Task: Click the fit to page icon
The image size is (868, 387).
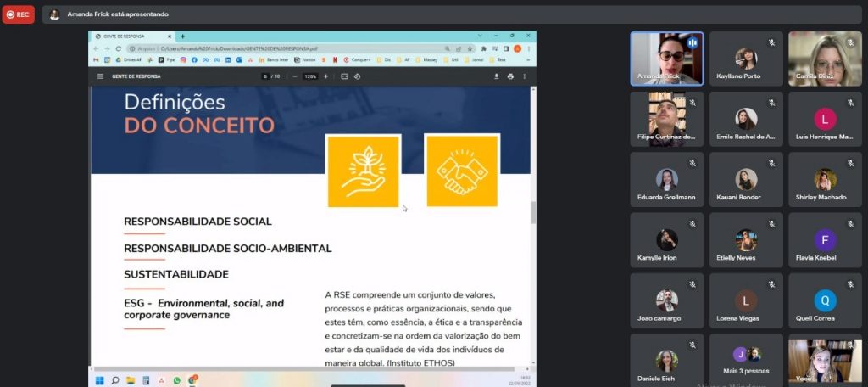Action: [344, 76]
